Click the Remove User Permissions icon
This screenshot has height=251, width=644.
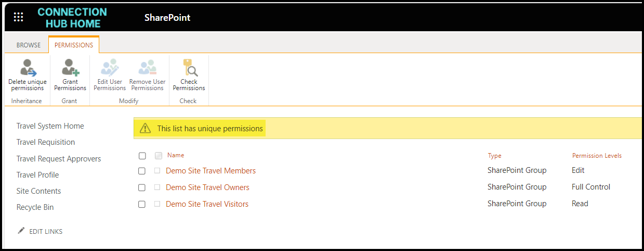click(x=147, y=68)
